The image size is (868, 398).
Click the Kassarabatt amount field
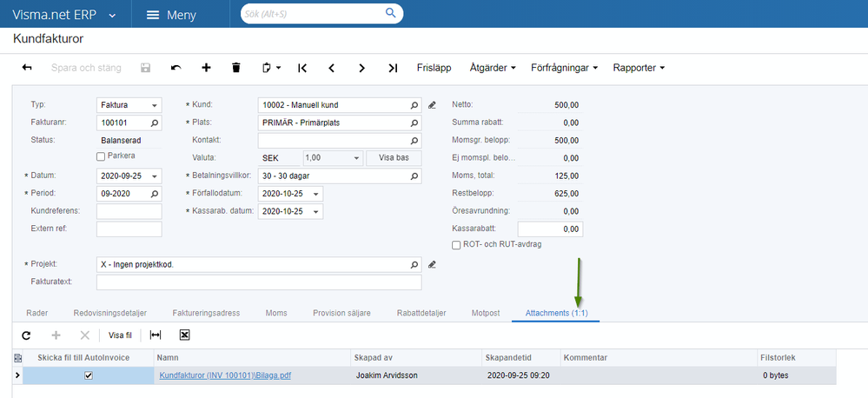coord(550,229)
